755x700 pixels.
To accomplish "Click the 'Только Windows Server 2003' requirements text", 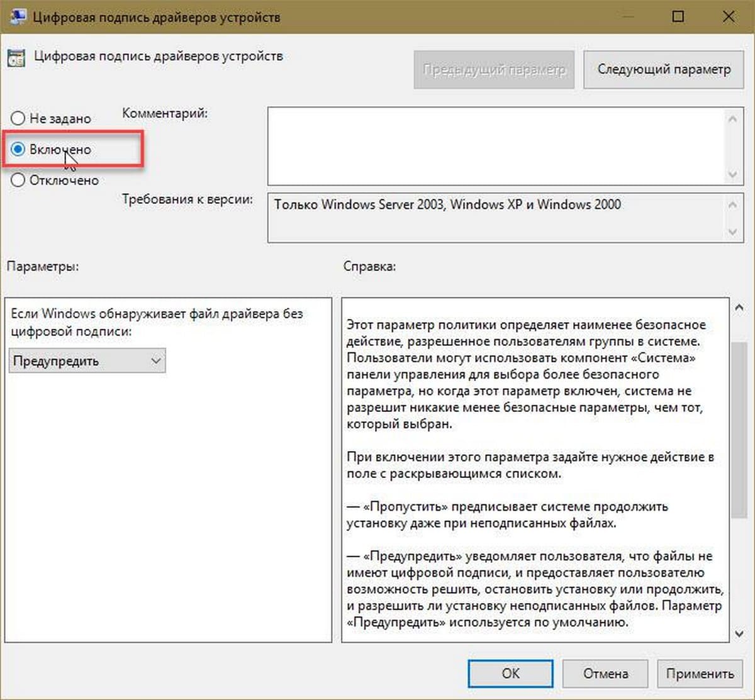I will (447, 204).
